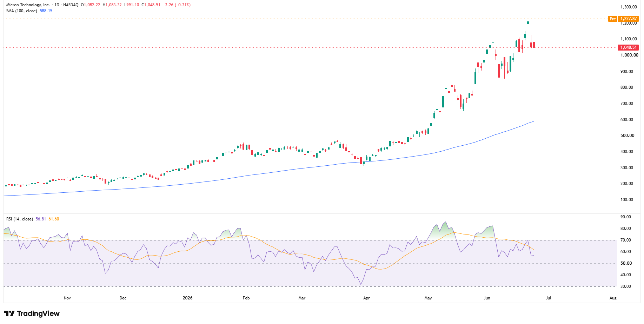Click the 70.00 RSI axis label
The width and height of the screenshot is (644, 324).
point(626,240)
